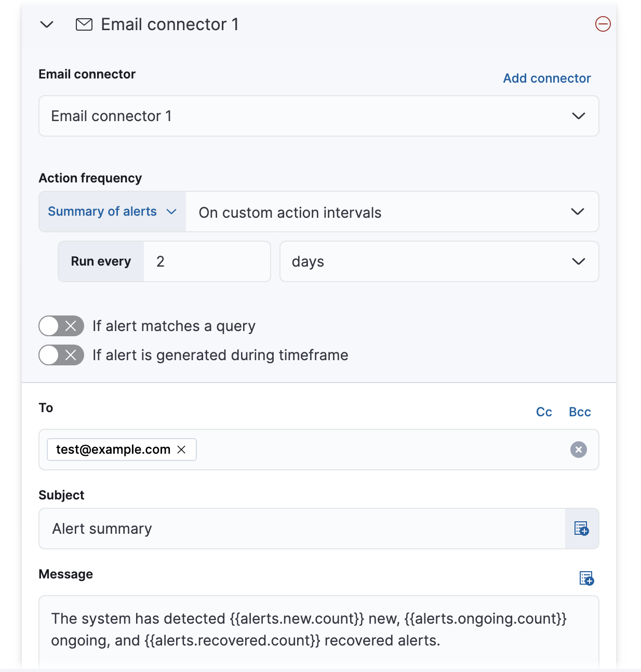Click the Run every value input

tap(208, 261)
